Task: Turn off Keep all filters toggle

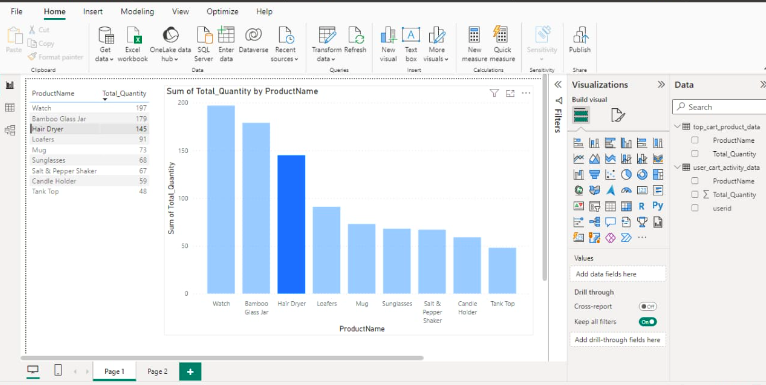Action: coord(648,321)
